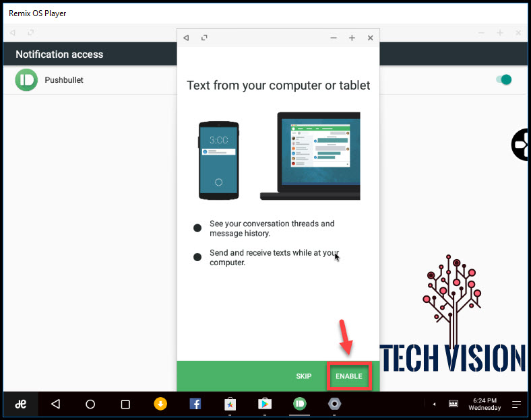Image resolution: width=531 pixels, height=420 pixels.
Task: Open the notification panel menu icon
Action: [x=516, y=404]
